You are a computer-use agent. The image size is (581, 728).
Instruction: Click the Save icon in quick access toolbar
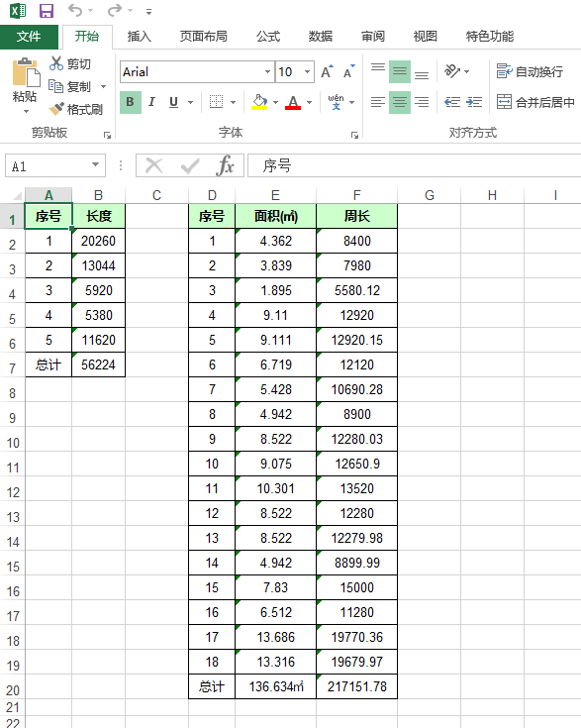[x=47, y=10]
